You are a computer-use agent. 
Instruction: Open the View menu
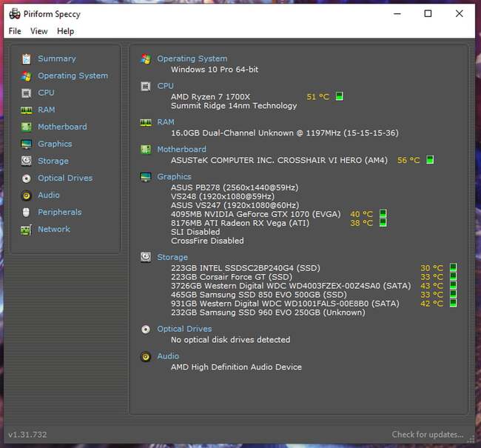[x=39, y=31]
